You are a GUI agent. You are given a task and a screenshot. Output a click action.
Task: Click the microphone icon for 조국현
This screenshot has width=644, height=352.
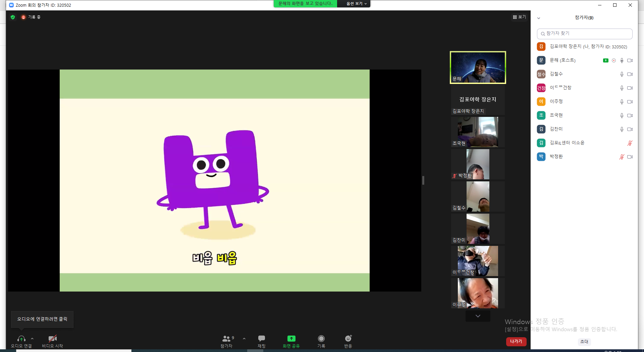click(622, 116)
